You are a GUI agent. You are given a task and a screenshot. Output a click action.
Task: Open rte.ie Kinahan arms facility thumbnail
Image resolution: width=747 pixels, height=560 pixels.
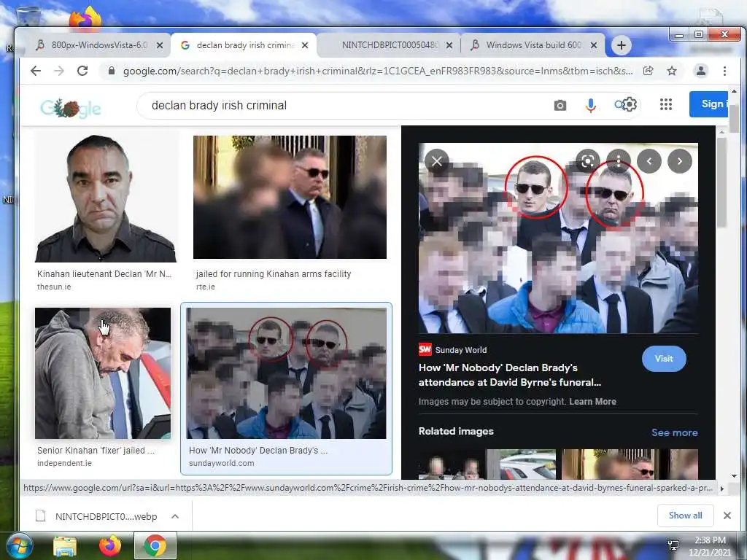290,197
